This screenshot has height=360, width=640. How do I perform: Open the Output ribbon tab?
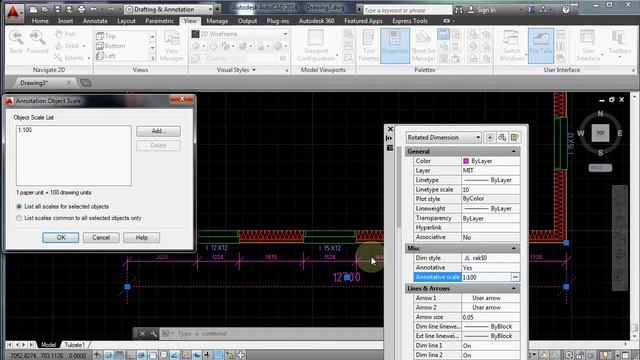[x=247, y=21]
